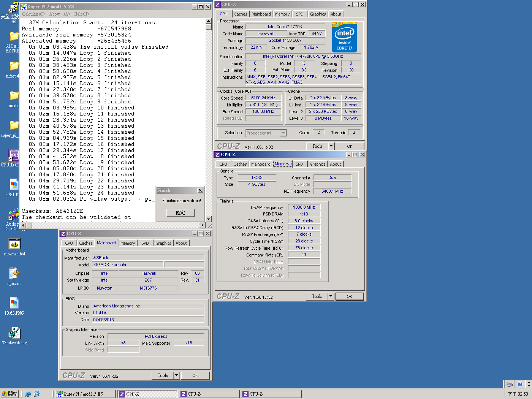Open the pifast folder on desktop
The width and height of the screenshot is (532, 399).
14,66
